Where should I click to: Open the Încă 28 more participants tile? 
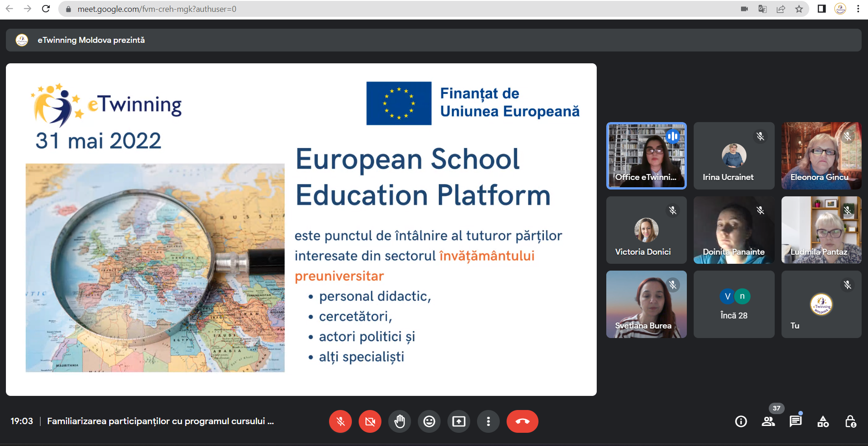pos(734,304)
